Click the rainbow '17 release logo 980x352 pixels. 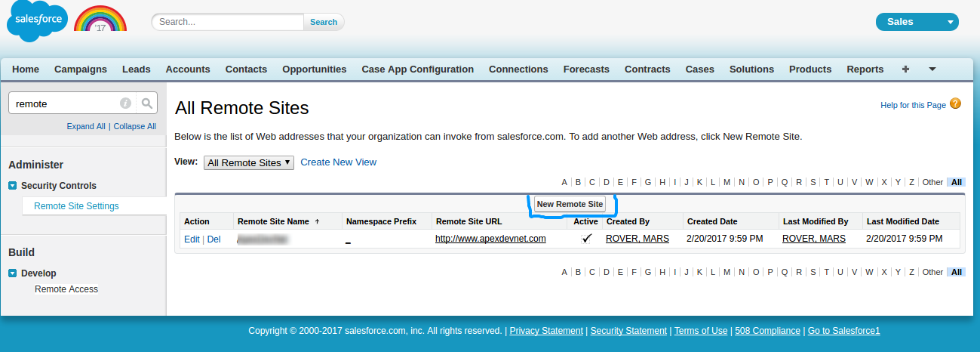100,20
